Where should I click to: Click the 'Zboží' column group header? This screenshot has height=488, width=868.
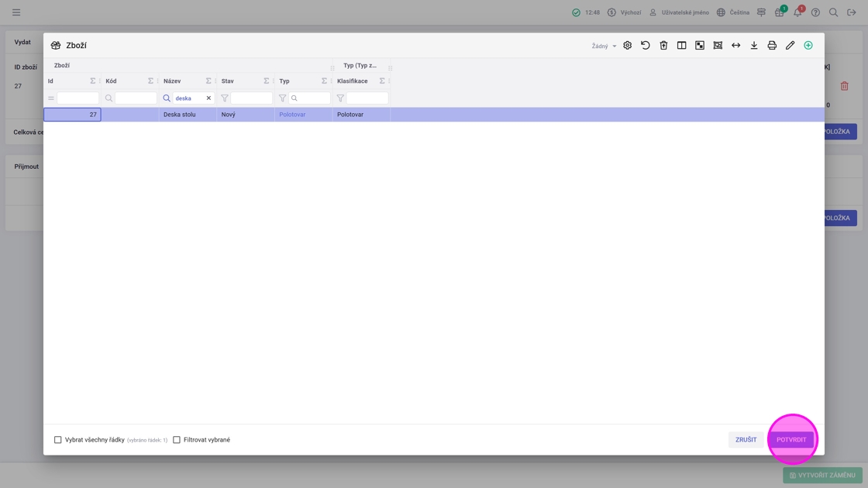[62, 65]
